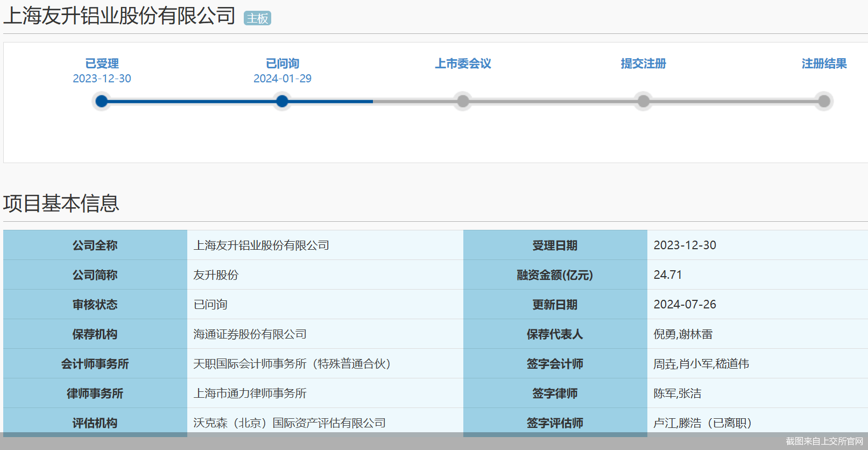The height and width of the screenshot is (450, 868).
Task: Click the 已受理 timeline node dot
Action: point(102,101)
